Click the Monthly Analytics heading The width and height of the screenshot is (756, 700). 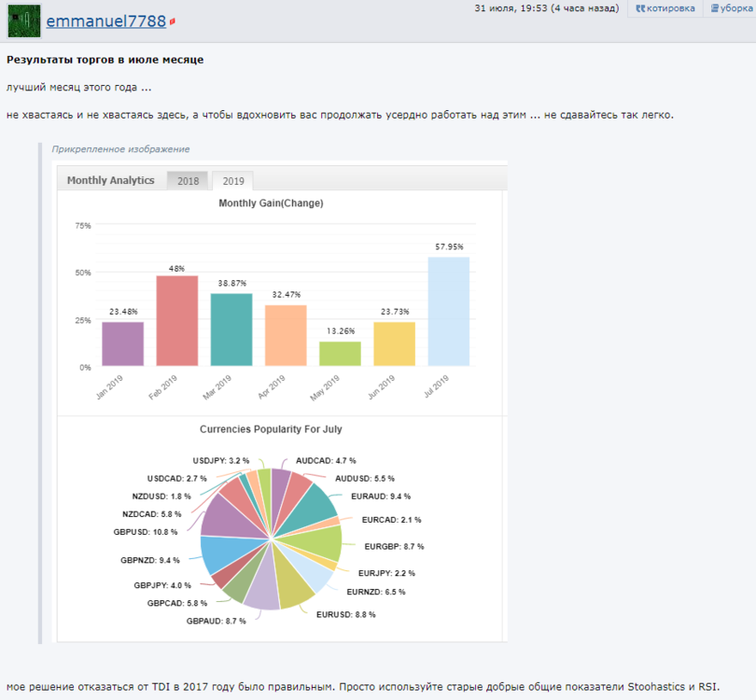110,180
